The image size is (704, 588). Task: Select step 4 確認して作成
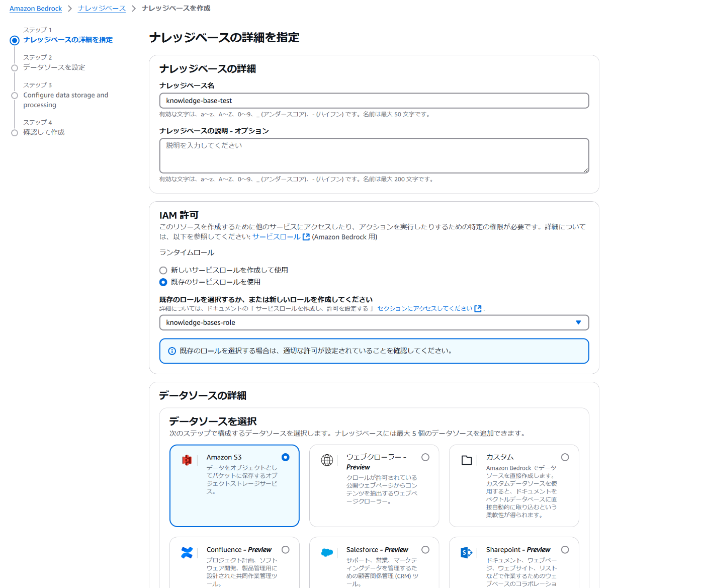point(44,132)
